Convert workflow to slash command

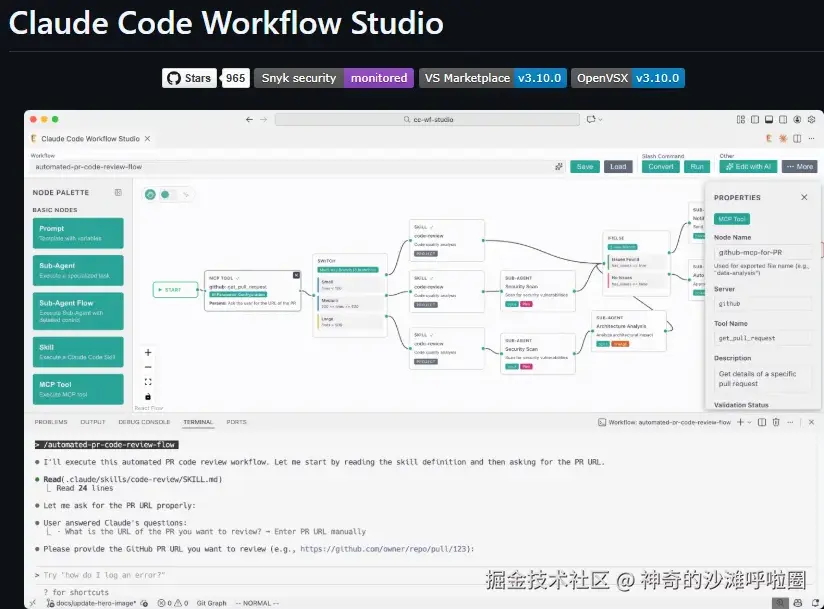(x=661, y=167)
